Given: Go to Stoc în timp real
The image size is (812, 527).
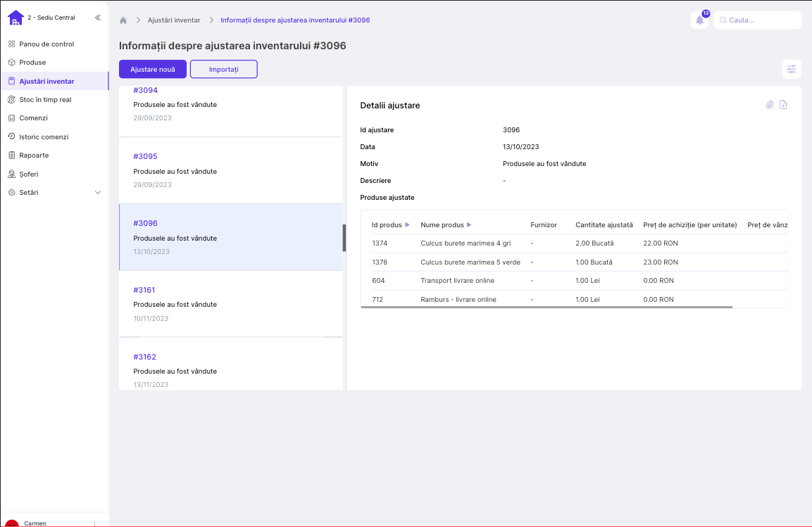Looking at the screenshot, I should tap(45, 100).
